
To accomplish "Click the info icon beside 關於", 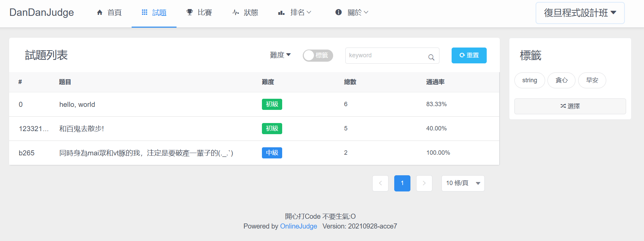I will pos(339,12).
